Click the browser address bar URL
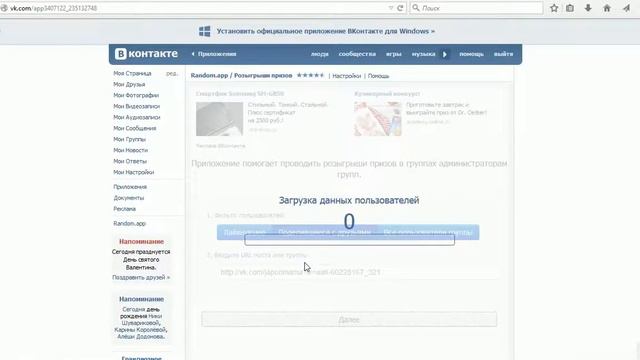The width and height of the screenshot is (640, 360). point(53,8)
